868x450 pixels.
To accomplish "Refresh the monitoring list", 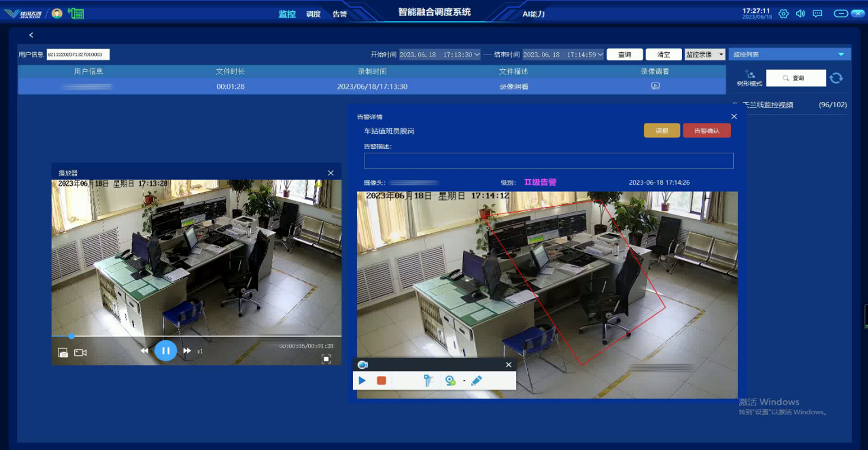I will click(x=836, y=78).
